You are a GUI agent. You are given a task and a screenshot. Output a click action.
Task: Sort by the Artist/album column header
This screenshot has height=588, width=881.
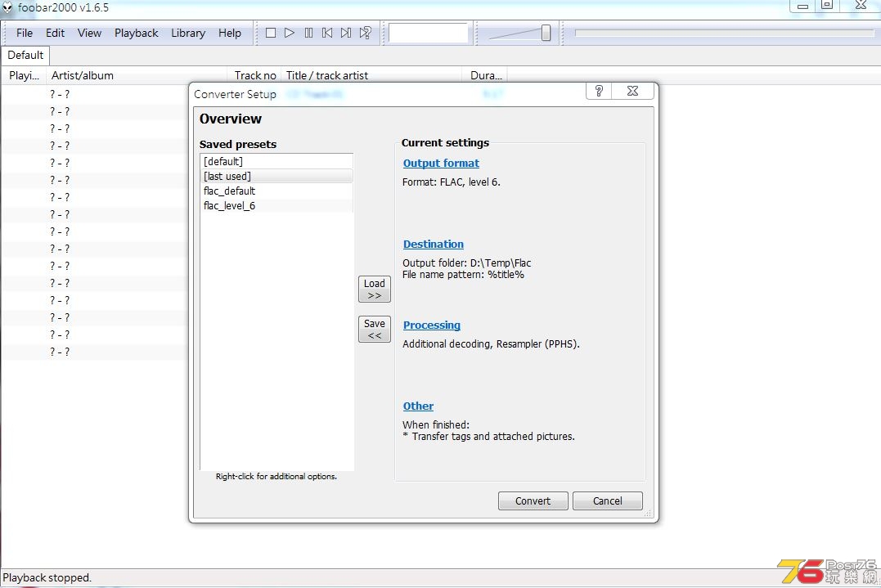[137, 75]
